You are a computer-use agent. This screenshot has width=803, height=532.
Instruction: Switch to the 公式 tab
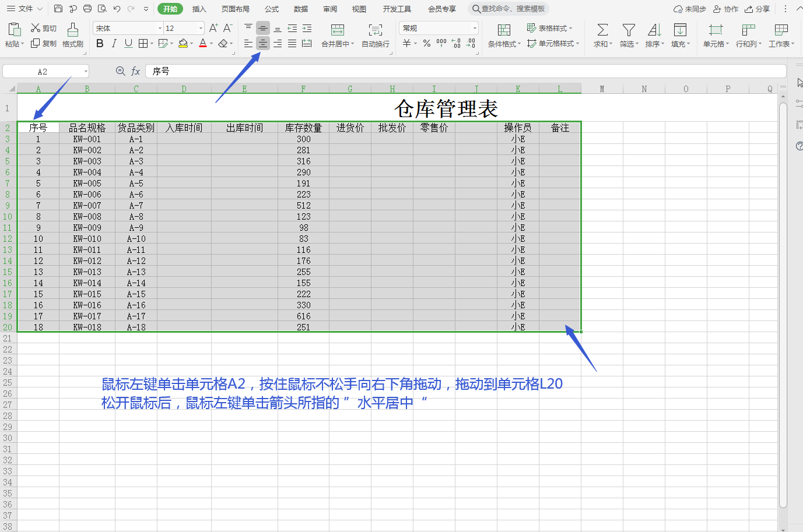(x=272, y=9)
